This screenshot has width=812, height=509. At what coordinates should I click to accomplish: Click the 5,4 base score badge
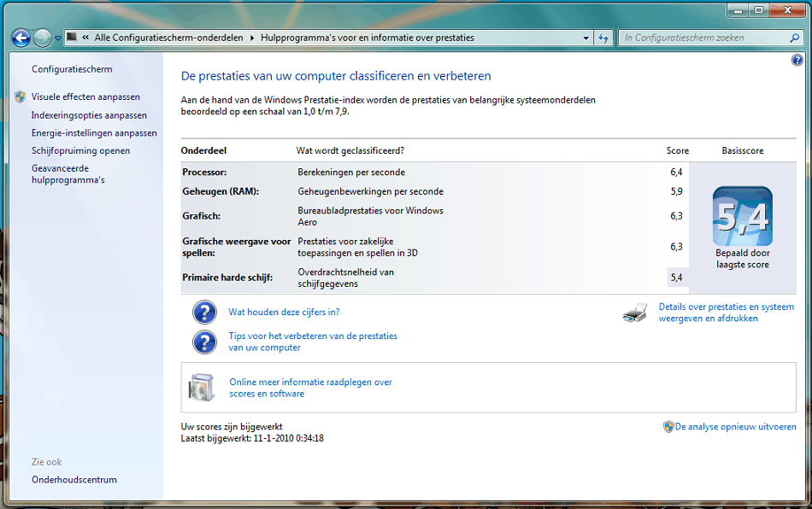click(x=743, y=216)
